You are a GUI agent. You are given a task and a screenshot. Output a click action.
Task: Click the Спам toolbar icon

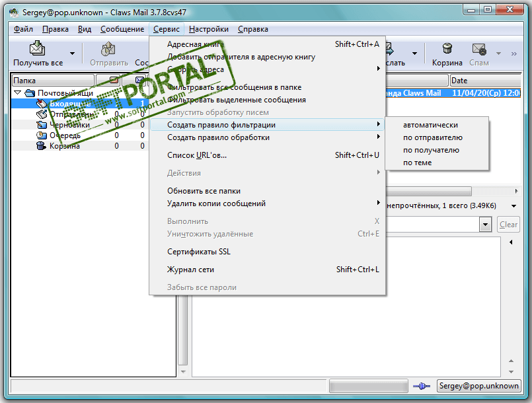pyautogui.click(x=479, y=49)
